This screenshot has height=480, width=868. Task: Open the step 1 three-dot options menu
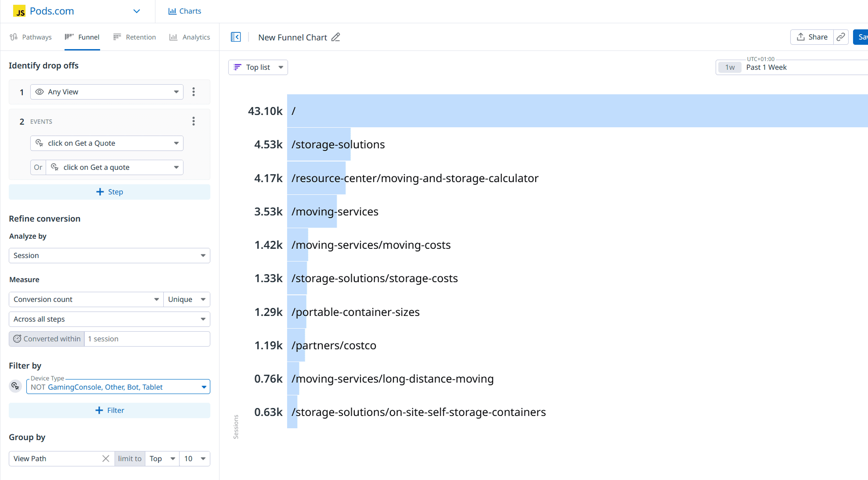pyautogui.click(x=194, y=92)
